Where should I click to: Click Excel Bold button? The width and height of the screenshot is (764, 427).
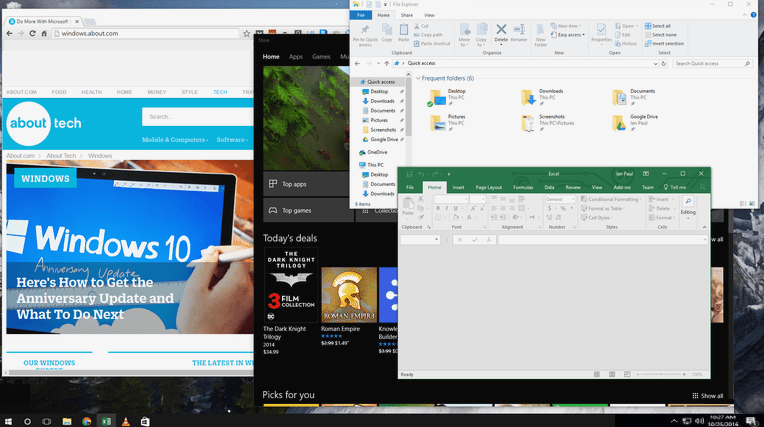coord(438,208)
